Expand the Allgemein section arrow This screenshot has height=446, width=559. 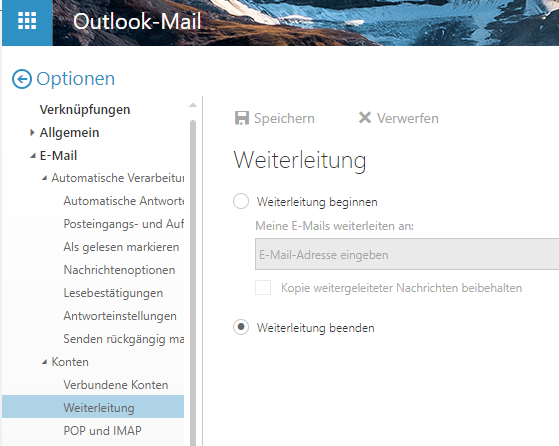(x=32, y=133)
